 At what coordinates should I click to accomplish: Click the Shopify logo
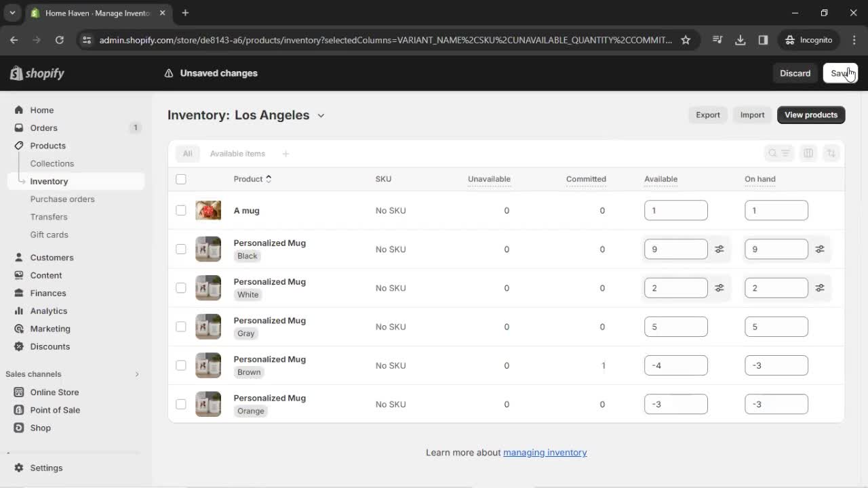click(x=37, y=73)
